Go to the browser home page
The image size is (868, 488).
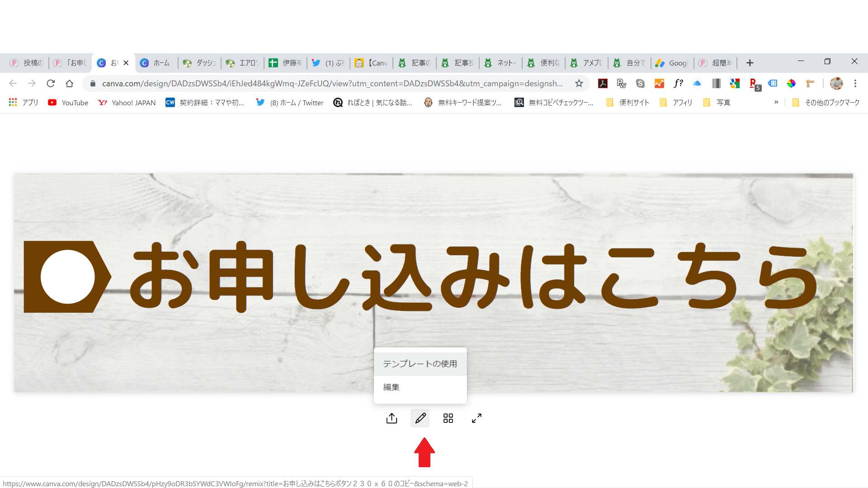69,83
